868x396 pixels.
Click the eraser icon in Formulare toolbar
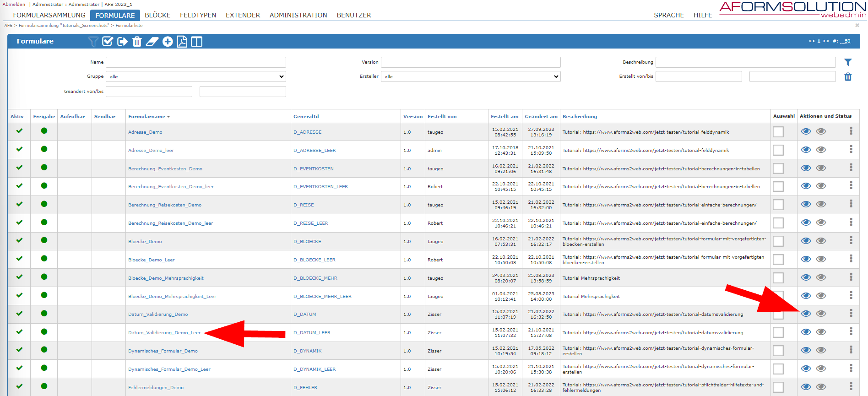[152, 42]
